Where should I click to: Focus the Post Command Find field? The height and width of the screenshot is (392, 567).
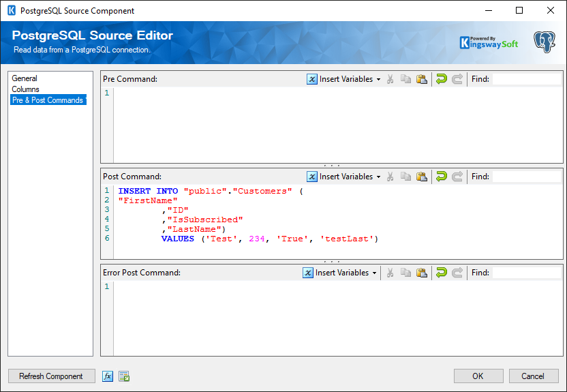[527, 177]
